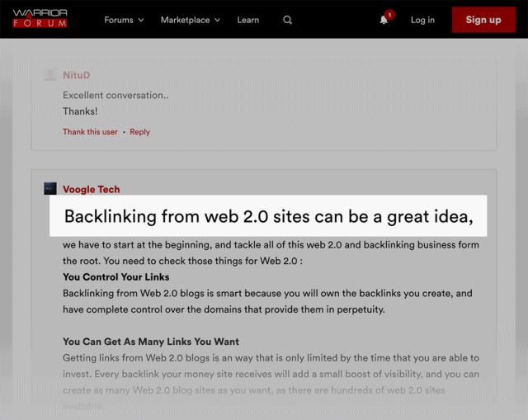Expand the Forums dropdown menu
The width and height of the screenshot is (528, 420).
click(124, 20)
